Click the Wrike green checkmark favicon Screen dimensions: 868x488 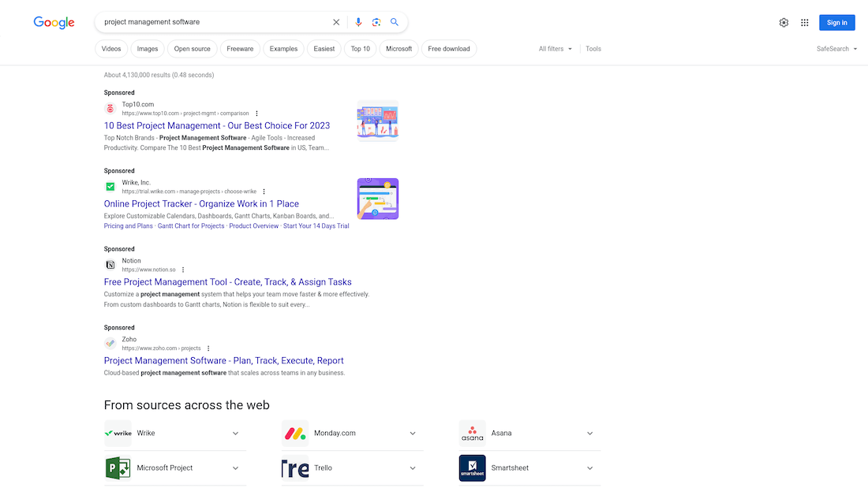(110, 187)
